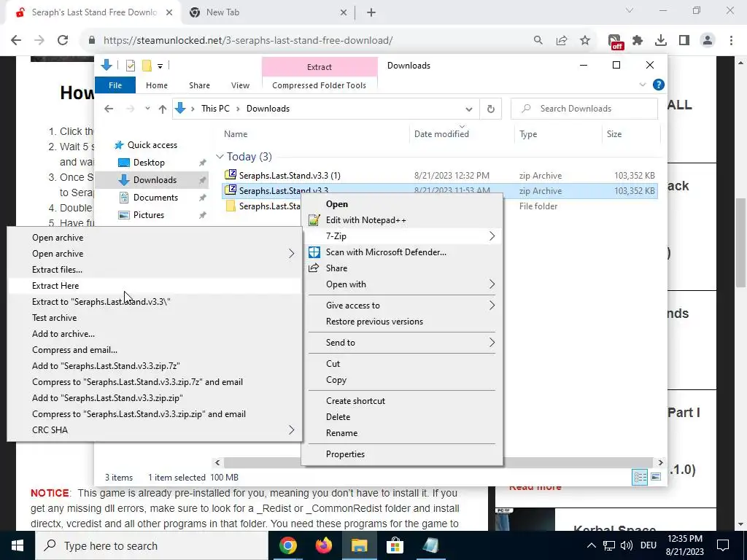Expand the CRC SHA submenu

pyautogui.click(x=155, y=430)
